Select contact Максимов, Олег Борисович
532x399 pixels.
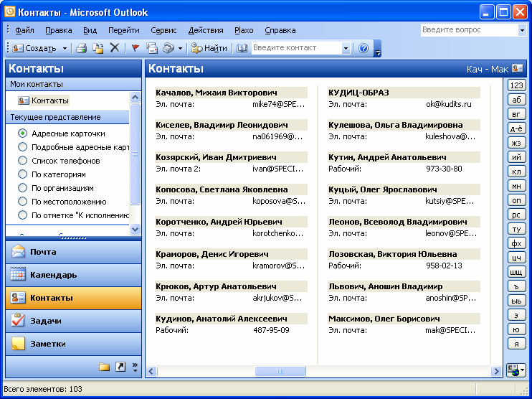pos(404,319)
